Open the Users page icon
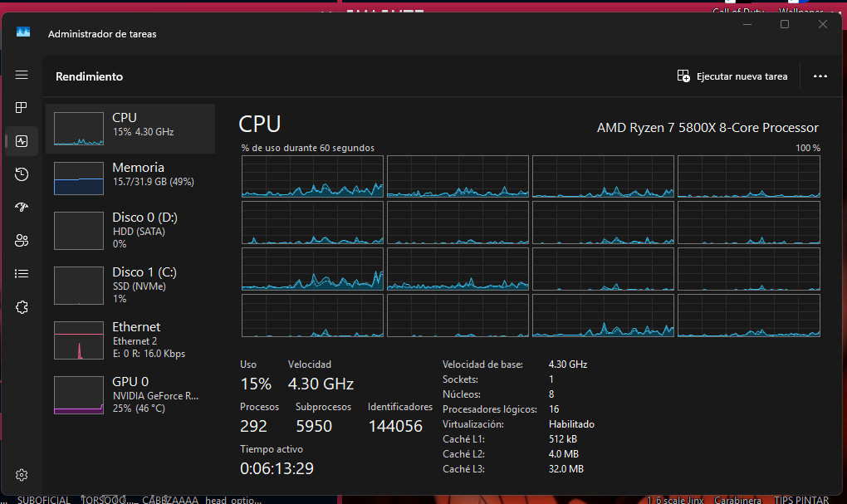The width and height of the screenshot is (847, 504). click(x=22, y=241)
